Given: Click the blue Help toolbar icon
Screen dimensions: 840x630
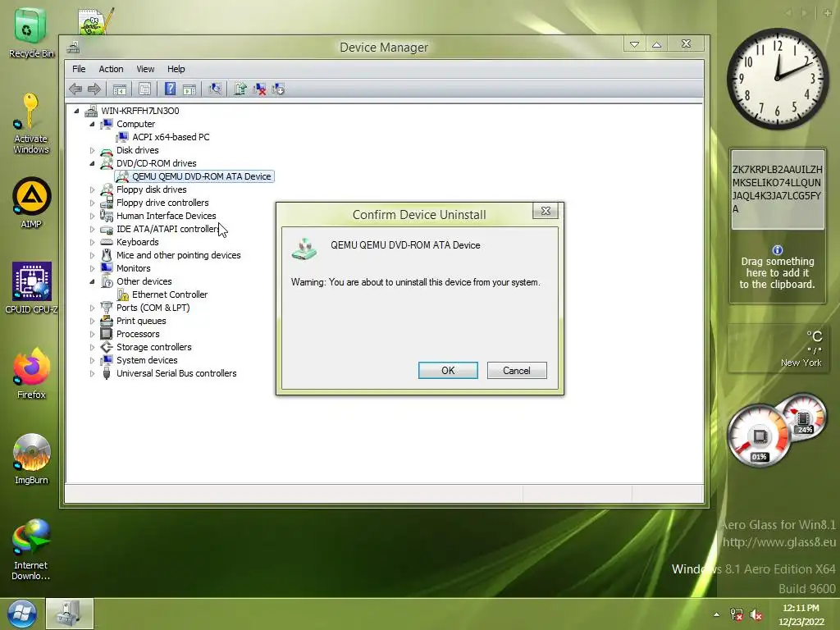Looking at the screenshot, I should click(170, 89).
